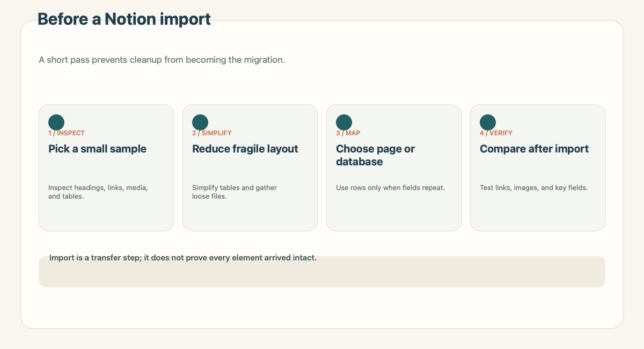Click the subtitle about a short pass
This screenshot has height=349, width=644.
coord(162,60)
